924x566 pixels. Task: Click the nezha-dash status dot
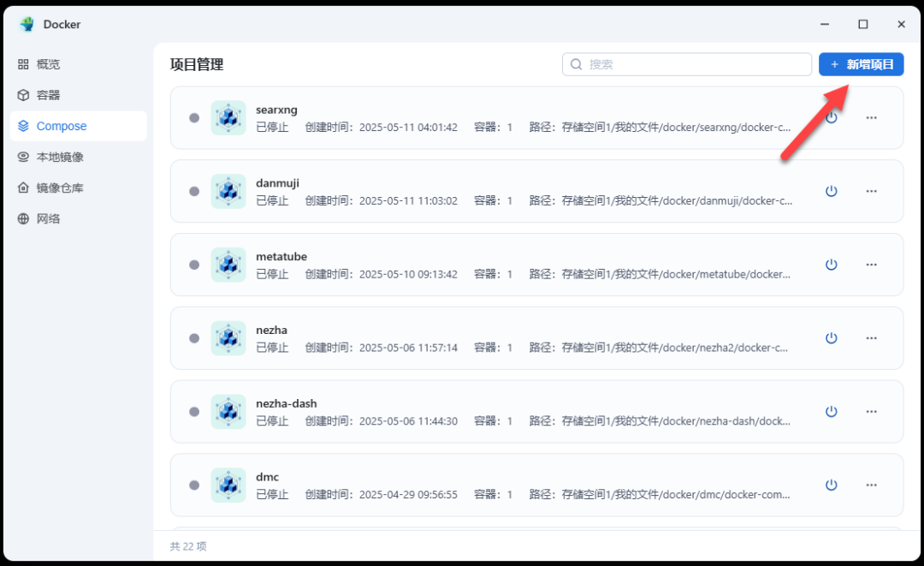coord(194,412)
